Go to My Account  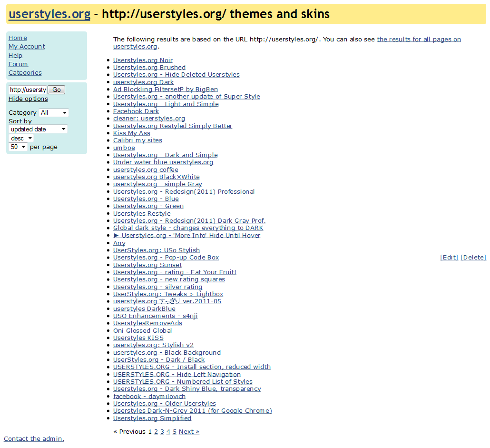click(26, 46)
